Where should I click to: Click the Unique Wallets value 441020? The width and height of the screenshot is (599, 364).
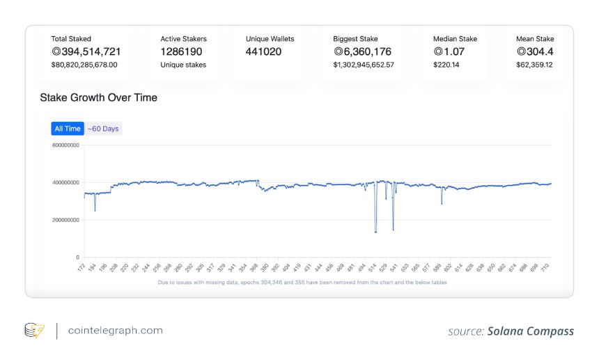(263, 52)
